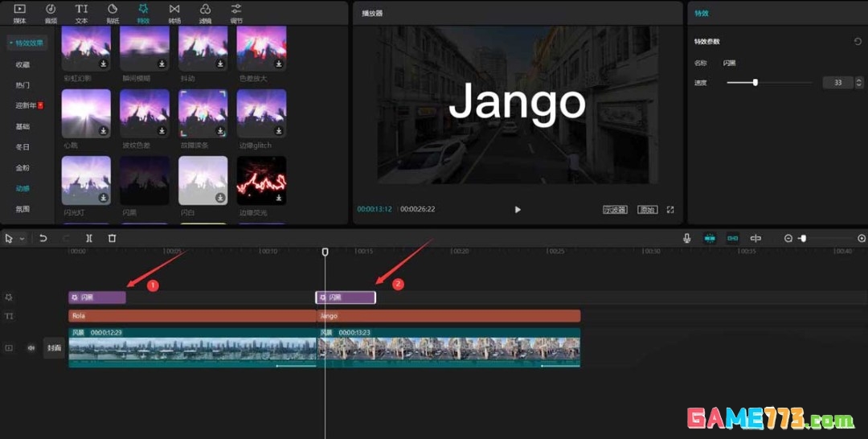Select video clip labeled 00:00:12:23

193,347
